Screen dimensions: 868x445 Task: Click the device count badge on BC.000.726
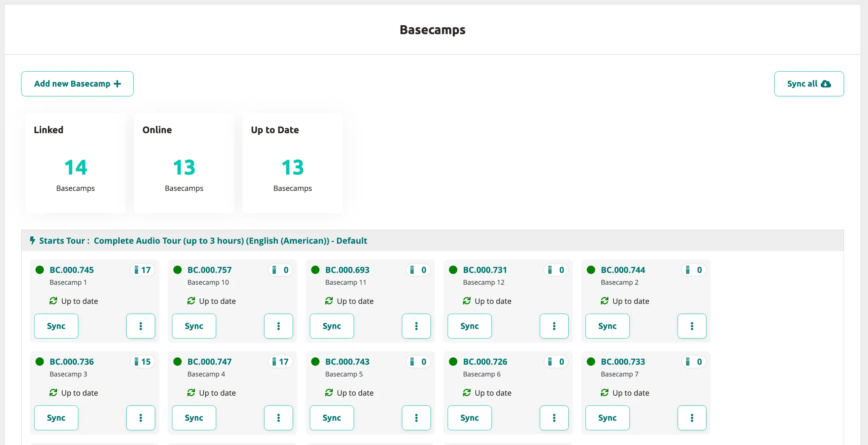(x=556, y=362)
